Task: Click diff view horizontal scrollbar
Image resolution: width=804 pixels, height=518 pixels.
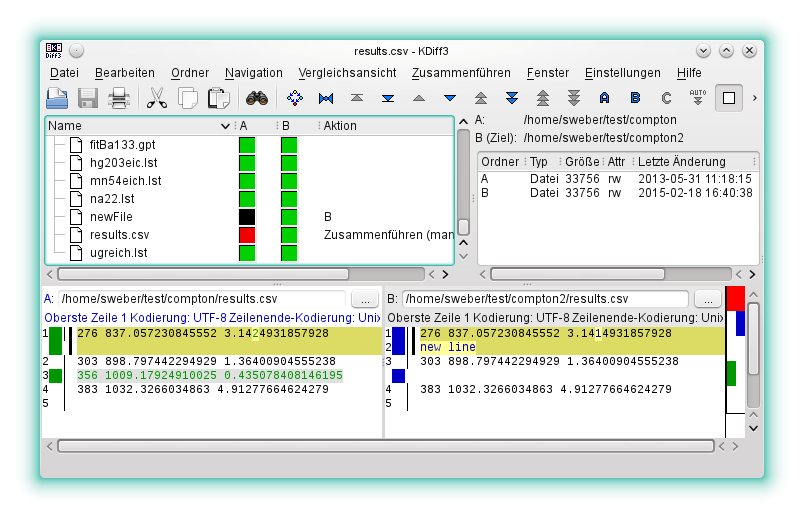Action: 386,446
